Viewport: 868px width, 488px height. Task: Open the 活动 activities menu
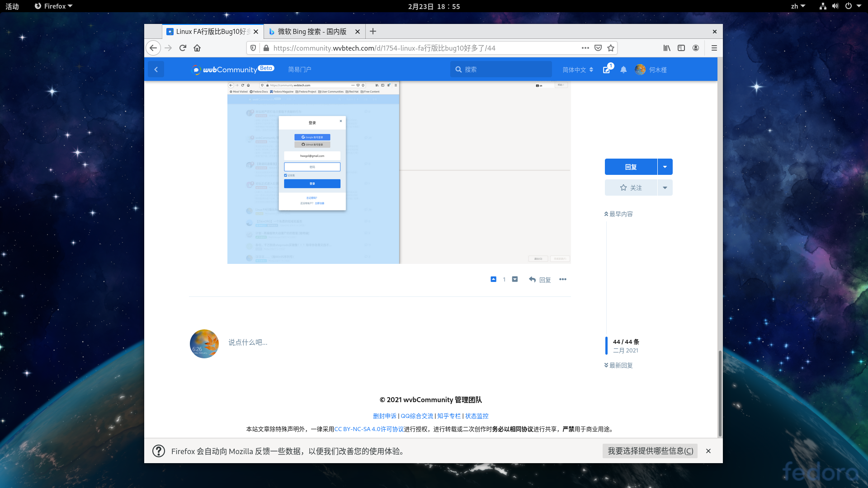[x=12, y=6]
